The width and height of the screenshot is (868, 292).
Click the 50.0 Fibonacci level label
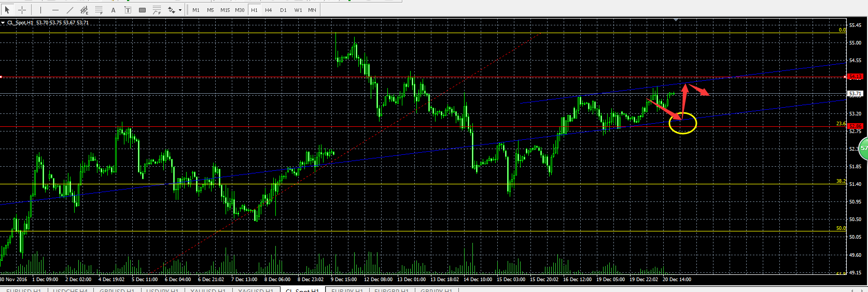[841, 228]
